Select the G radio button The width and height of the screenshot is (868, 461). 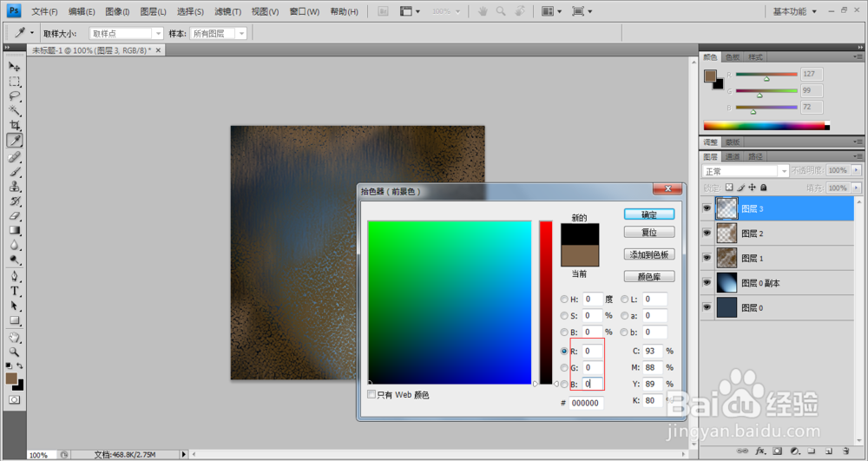[x=564, y=367]
